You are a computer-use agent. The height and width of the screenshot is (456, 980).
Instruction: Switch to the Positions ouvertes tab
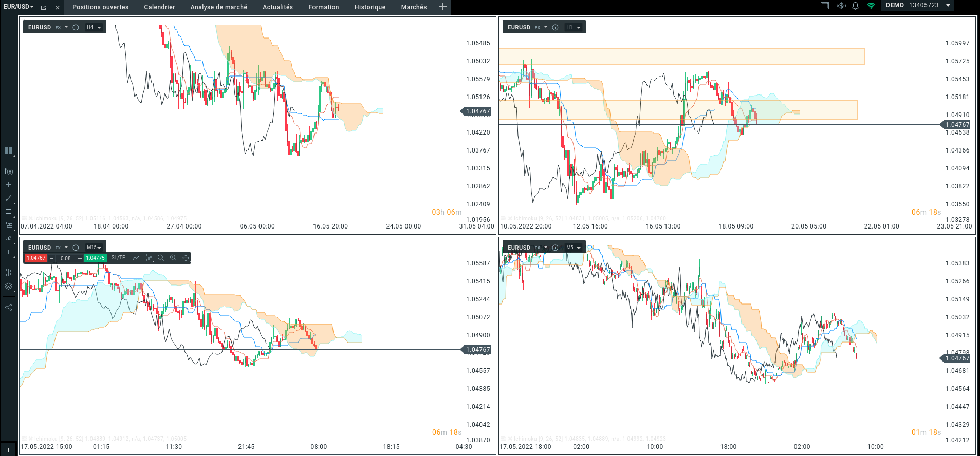click(100, 7)
